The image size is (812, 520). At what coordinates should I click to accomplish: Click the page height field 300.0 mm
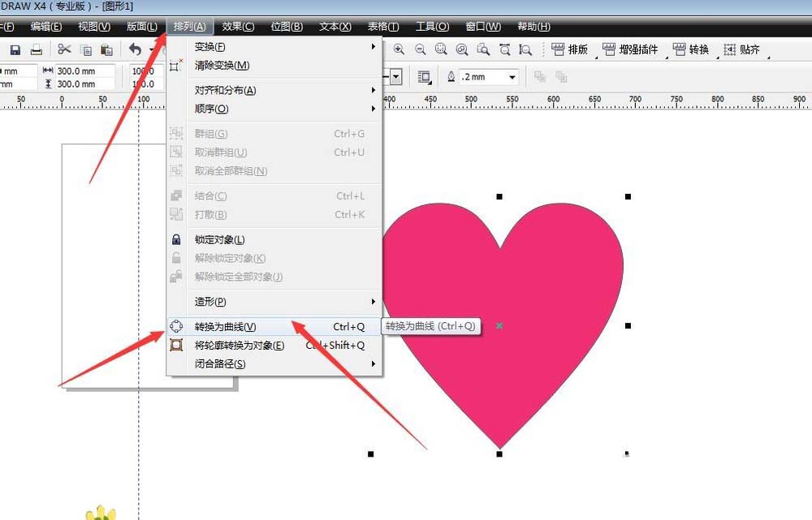click(x=84, y=84)
